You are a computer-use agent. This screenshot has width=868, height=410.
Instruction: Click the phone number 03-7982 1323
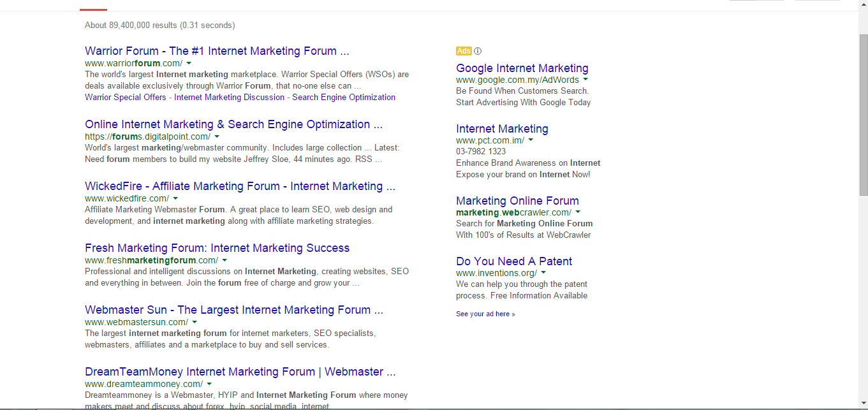pyautogui.click(x=481, y=152)
